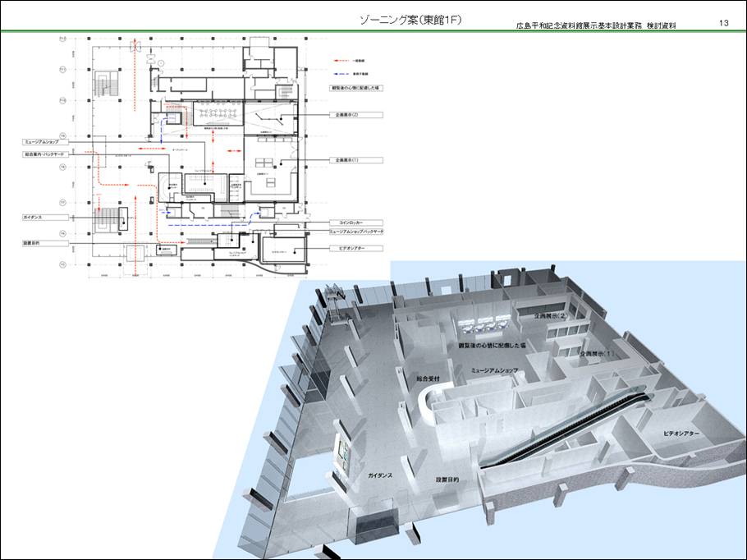The image size is (747, 560).
Task: Select 'ミュージアムショップ' label in 3D rendering
Action: (494, 370)
